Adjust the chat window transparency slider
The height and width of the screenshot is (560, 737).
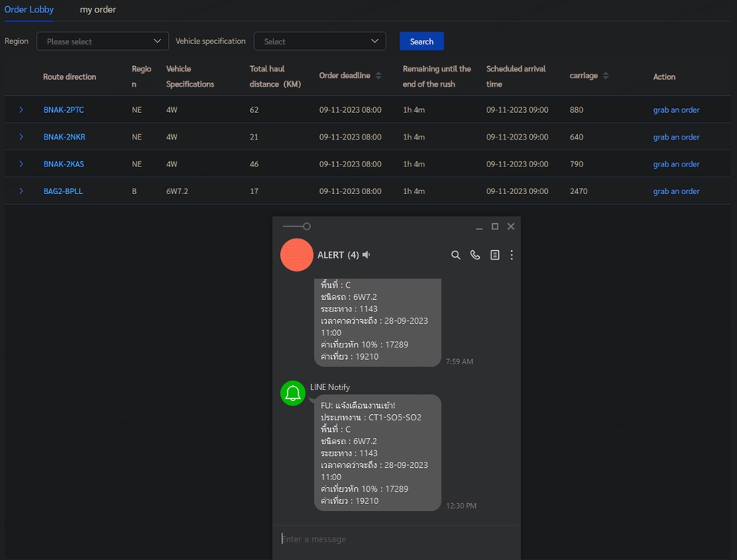pos(296,226)
